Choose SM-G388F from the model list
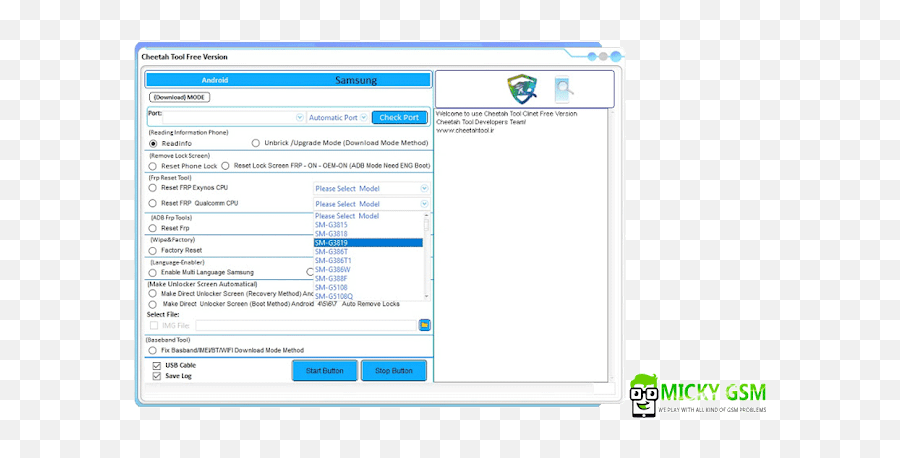This screenshot has height=458, width=900. tap(368, 278)
